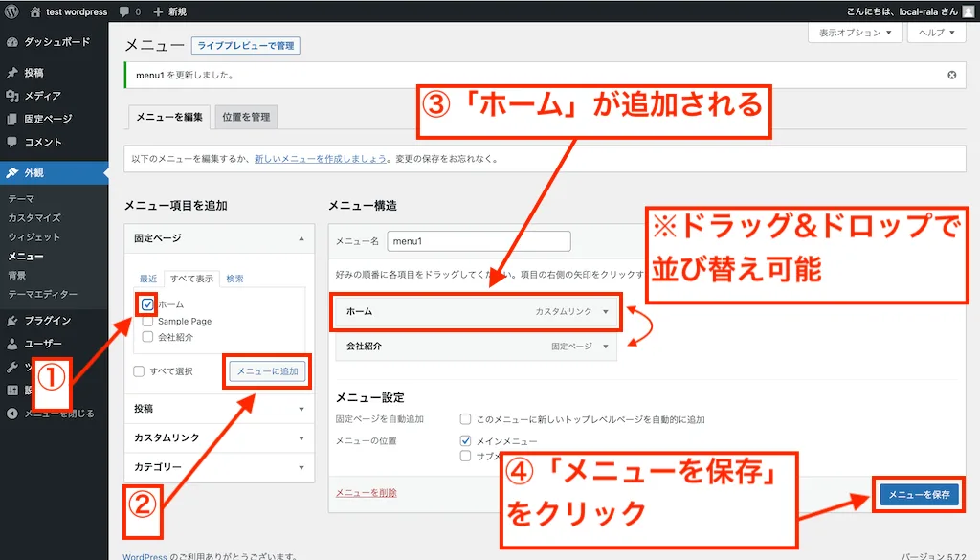
Task: Click test wordpress site name
Action: coord(77,11)
